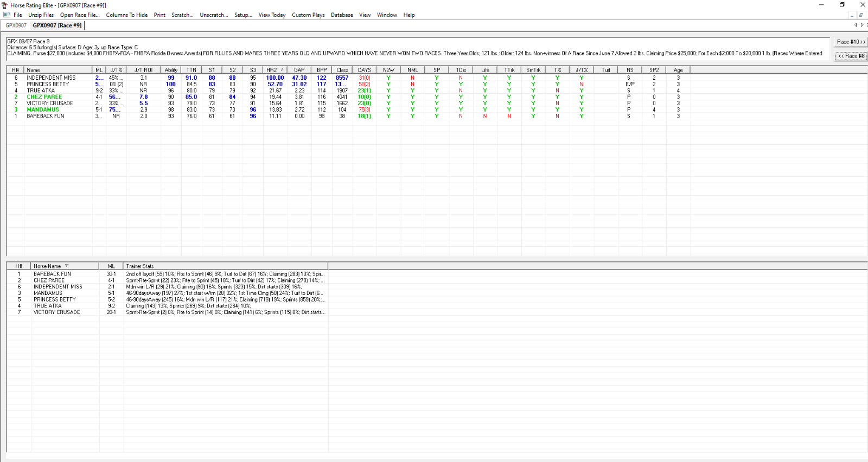Go back to Race #8 button

(851, 56)
